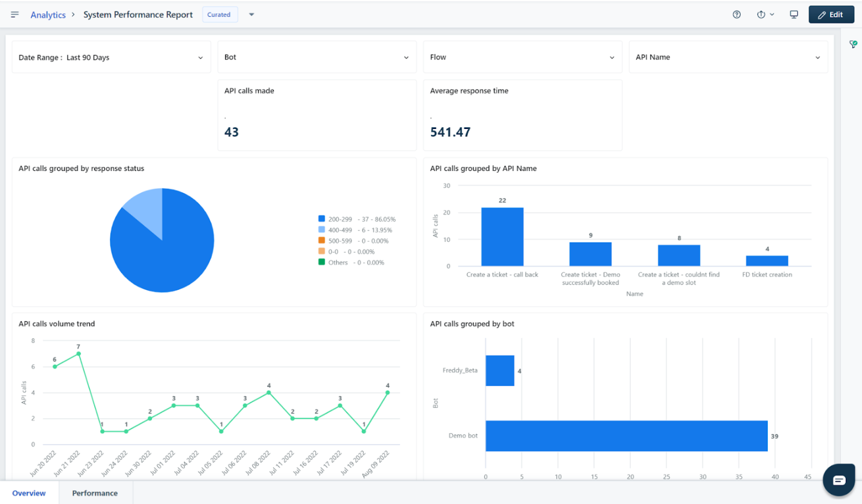Switch to the Performance tab

pos(95,493)
